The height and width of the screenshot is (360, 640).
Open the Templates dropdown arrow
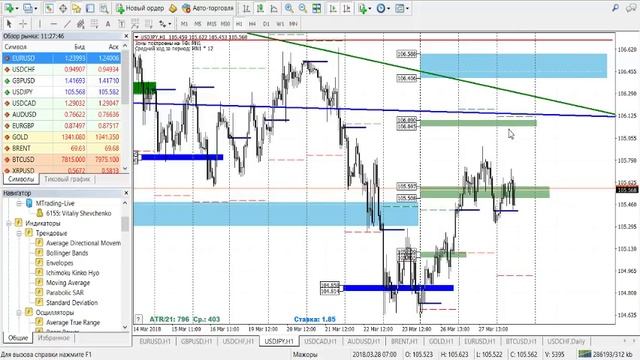click(x=407, y=8)
